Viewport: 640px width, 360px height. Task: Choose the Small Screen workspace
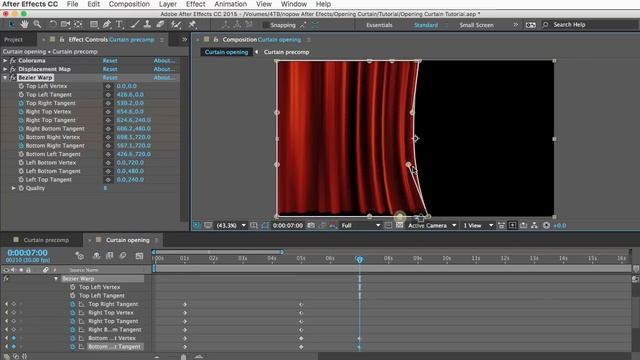tap(476, 25)
